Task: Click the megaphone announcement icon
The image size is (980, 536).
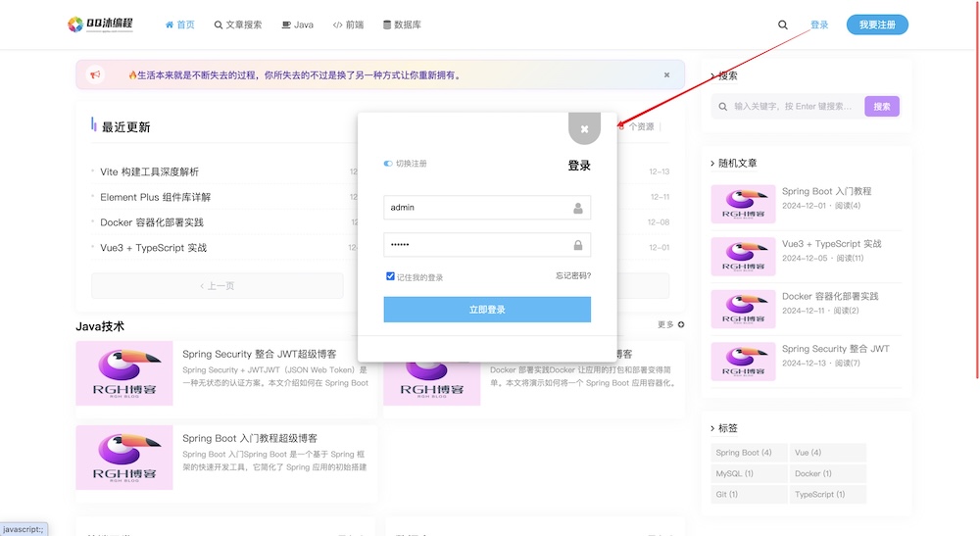Action: (95, 75)
